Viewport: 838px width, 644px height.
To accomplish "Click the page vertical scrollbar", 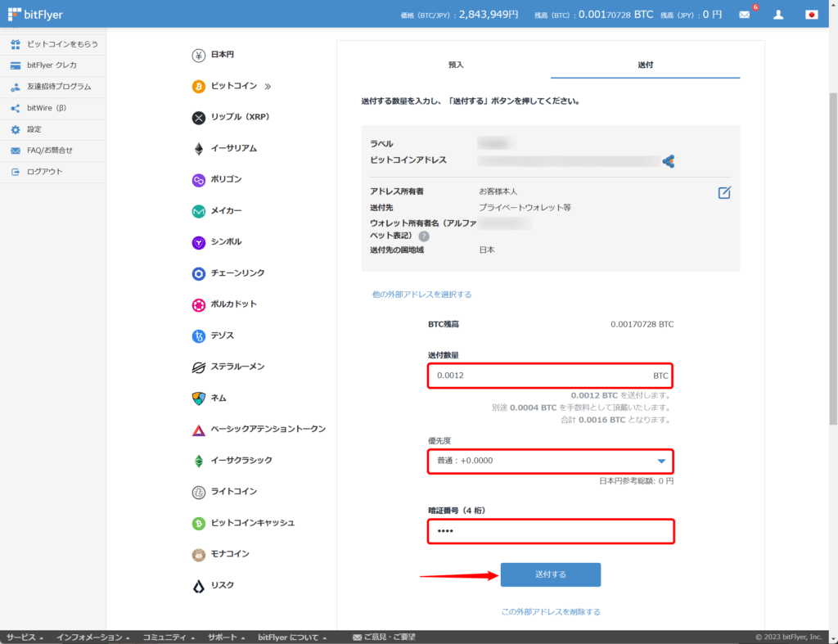I will point(833,259).
